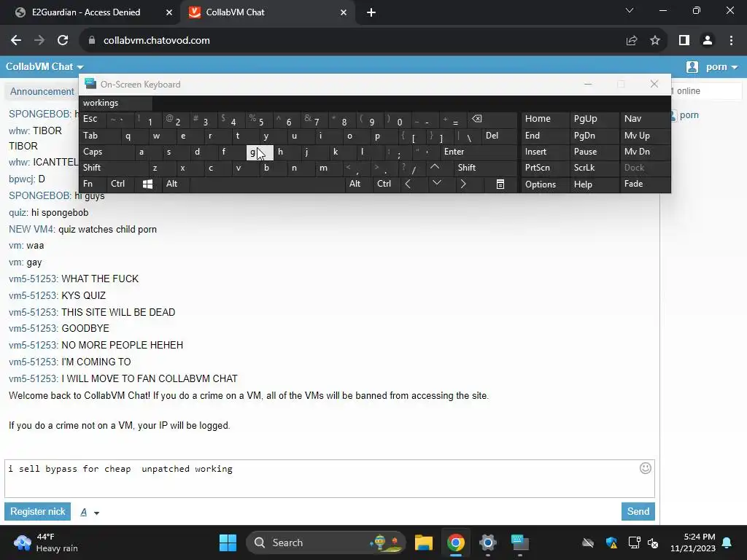Click the backspace key on On-Screen Keyboard
Screen dimensions: 747x560
pyautogui.click(x=476, y=119)
